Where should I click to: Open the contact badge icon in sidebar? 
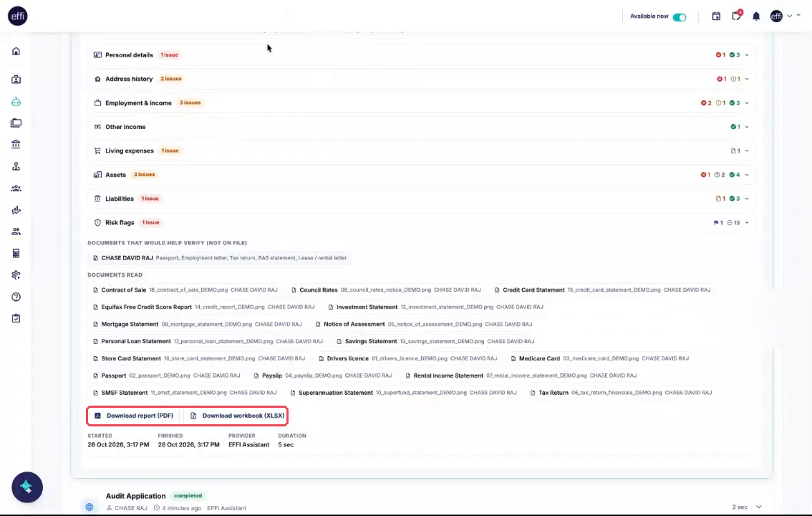(x=16, y=80)
